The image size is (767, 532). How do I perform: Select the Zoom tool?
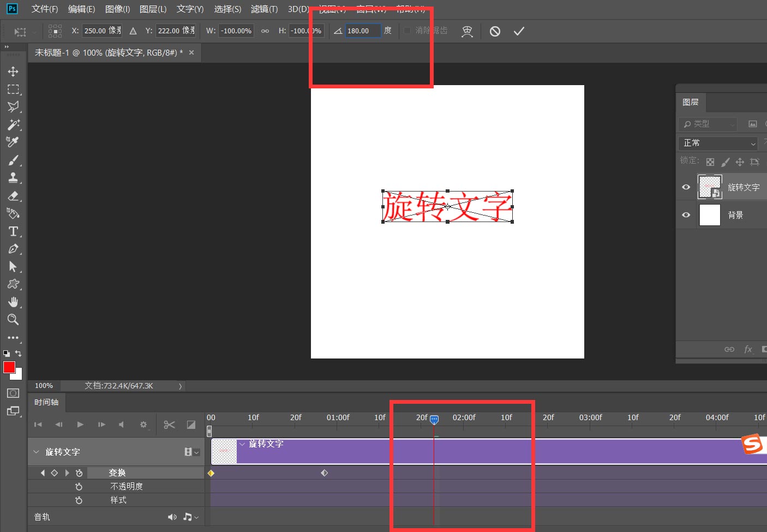[x=14, y=320]
